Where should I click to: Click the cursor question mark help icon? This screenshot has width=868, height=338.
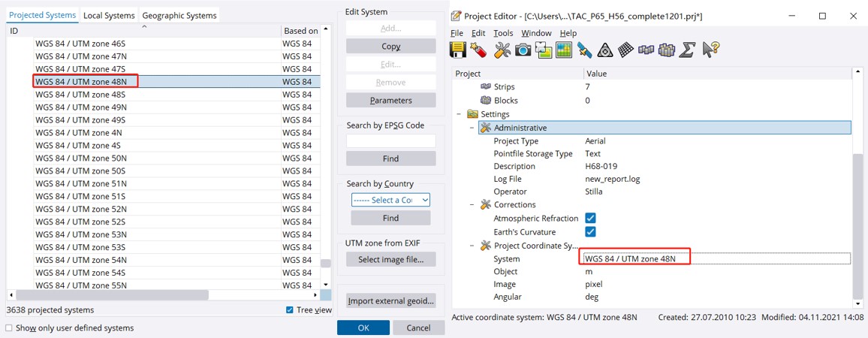click(710, 50)
